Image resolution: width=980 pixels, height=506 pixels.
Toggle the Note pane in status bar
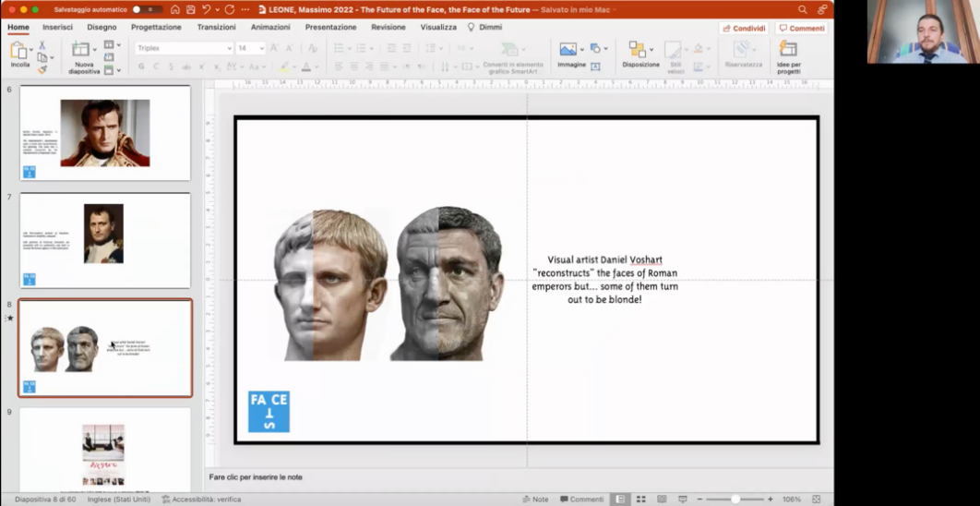[x=534, y=500]
